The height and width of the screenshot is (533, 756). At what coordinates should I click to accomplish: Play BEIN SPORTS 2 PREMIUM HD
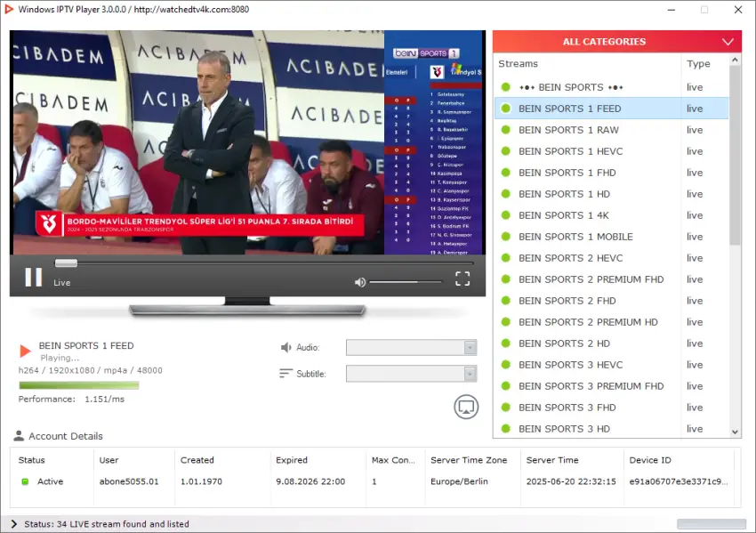(x=611, y=322)
